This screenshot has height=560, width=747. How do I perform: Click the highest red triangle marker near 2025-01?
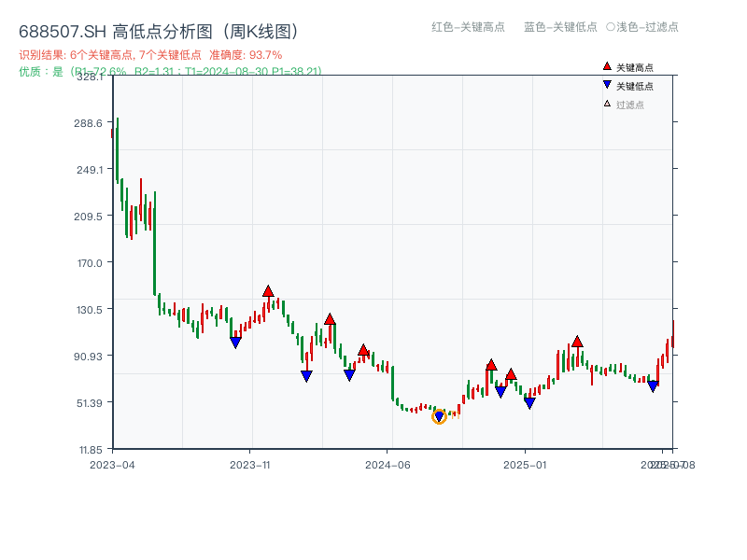coord(579,343)
